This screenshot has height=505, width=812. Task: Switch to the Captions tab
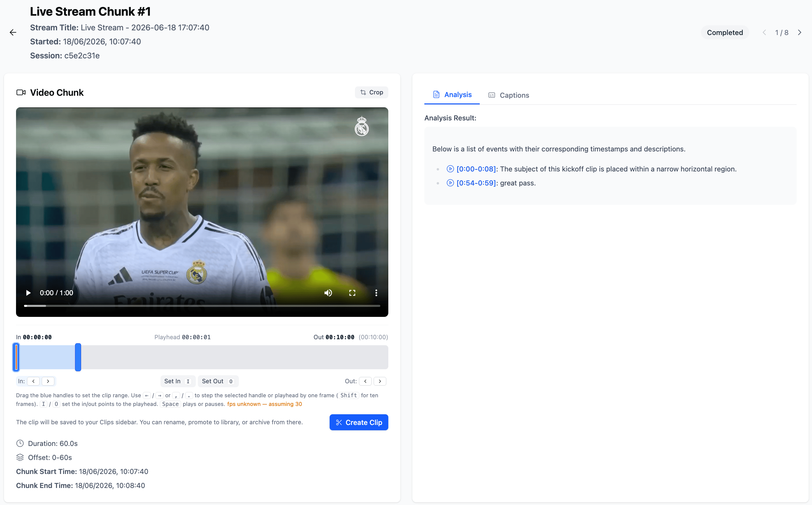point(508,95)
